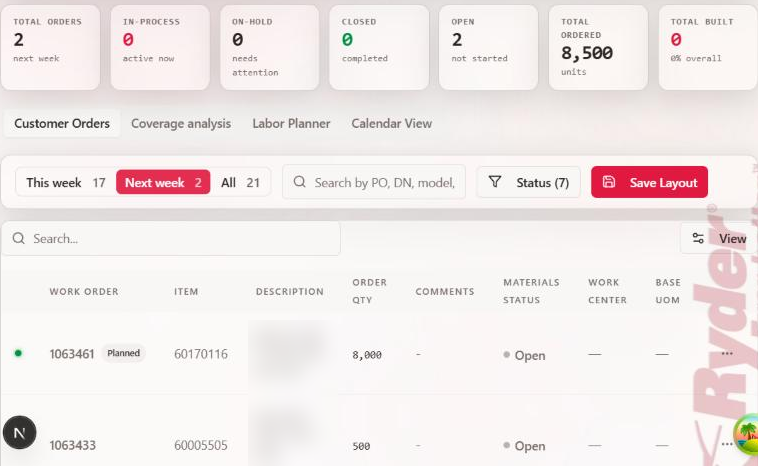This screenshot has width=758, height=466.
Task: Open the more options menu for order 1063461
Action: click(727, 354)
